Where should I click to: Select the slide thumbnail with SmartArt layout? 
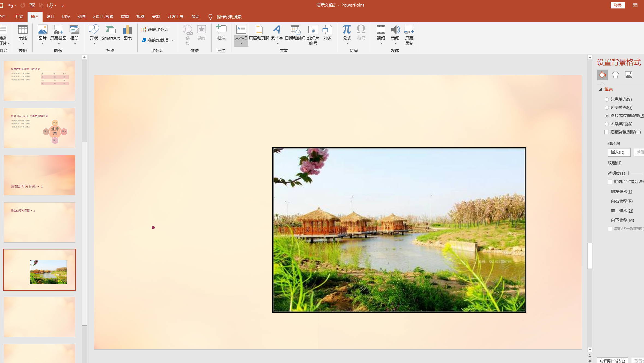40,128
